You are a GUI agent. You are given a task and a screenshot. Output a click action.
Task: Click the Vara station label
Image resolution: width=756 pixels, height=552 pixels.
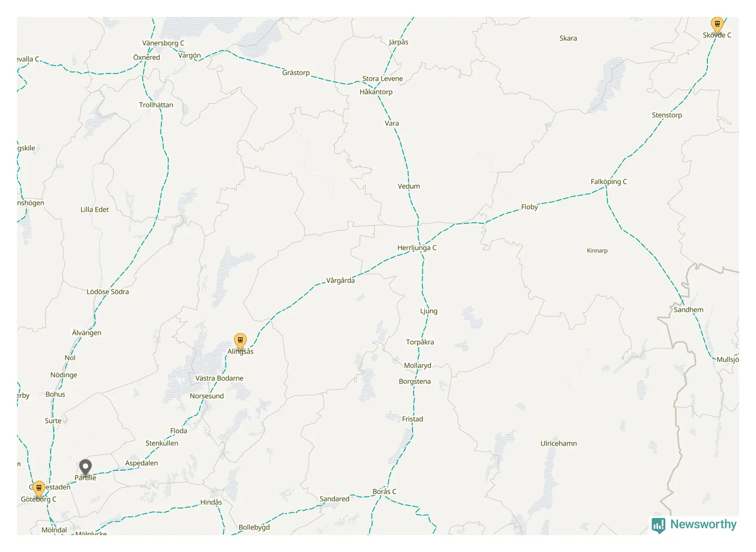click(x=392, y=123)
